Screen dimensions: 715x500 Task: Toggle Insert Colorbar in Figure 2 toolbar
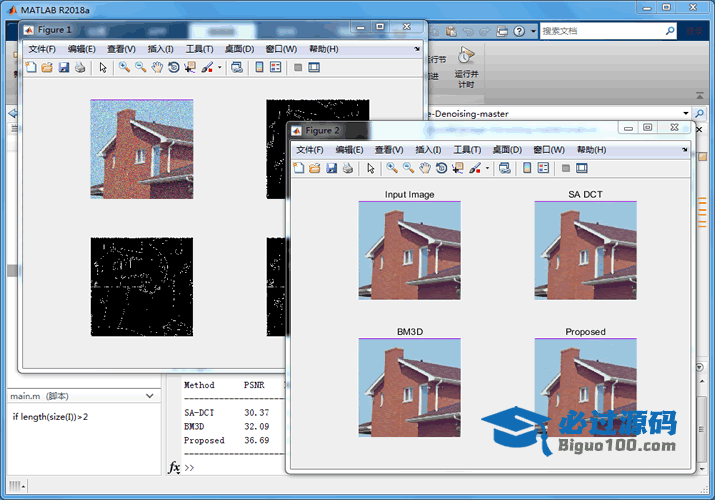[526, 168]
